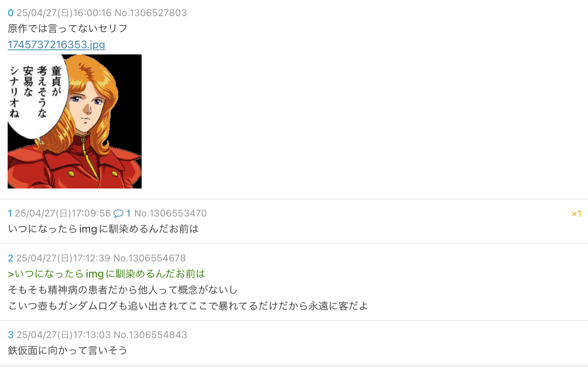Click the reply count 1 beside bubble icon
The image size is (588, 367).
point(129,213)
